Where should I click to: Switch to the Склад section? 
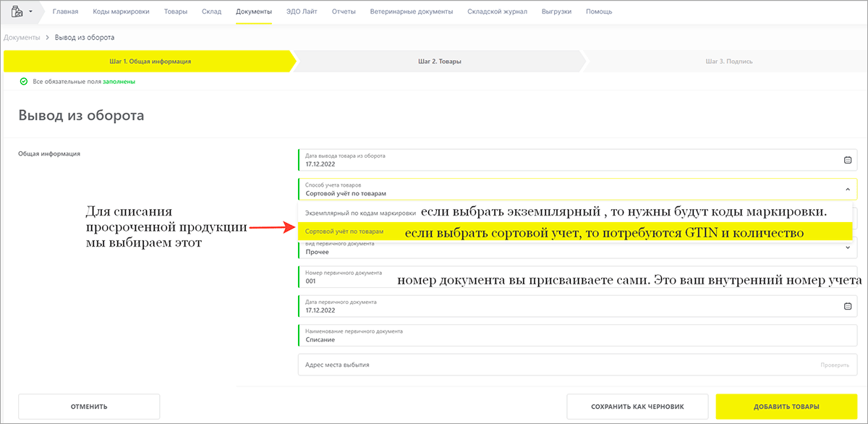211,12
